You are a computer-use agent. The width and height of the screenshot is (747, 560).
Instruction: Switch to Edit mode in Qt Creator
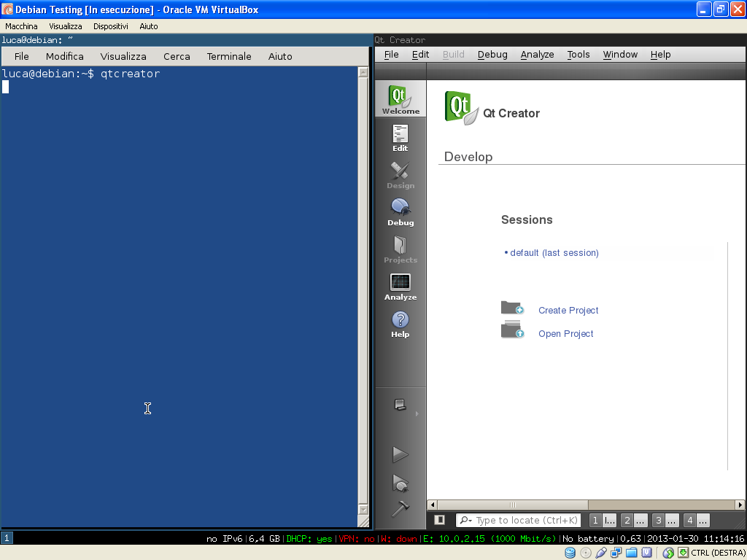[400, 137]
